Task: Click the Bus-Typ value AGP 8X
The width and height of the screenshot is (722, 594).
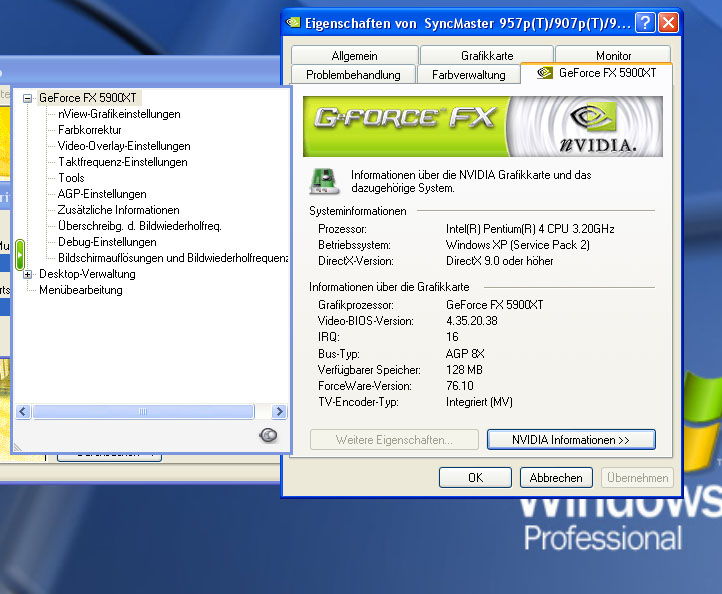Action: coord(465,354)
